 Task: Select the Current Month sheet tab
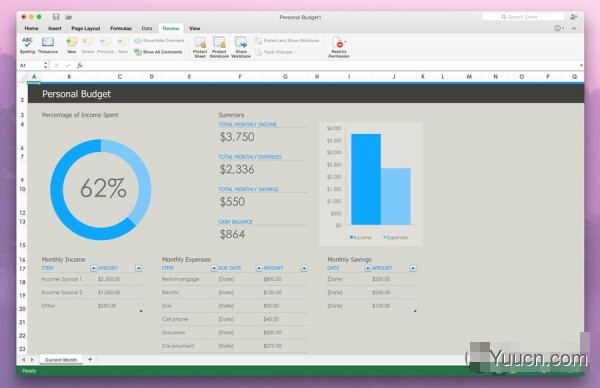click(61, 360)
